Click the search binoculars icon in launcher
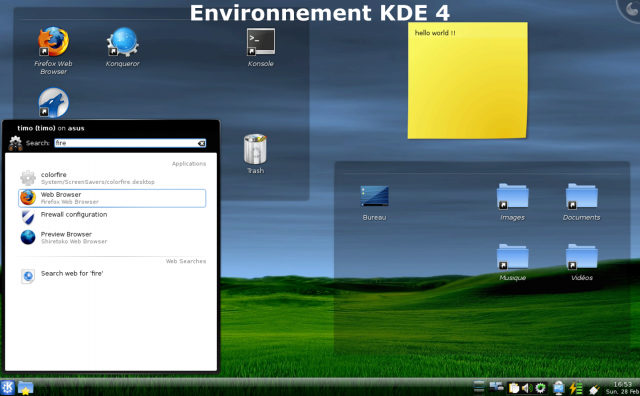 16,143
